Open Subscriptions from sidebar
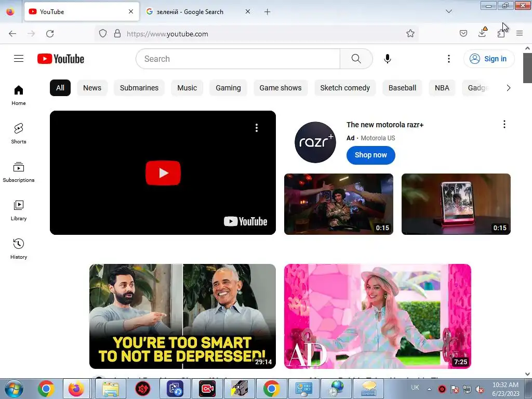 (x=19, y=172)
